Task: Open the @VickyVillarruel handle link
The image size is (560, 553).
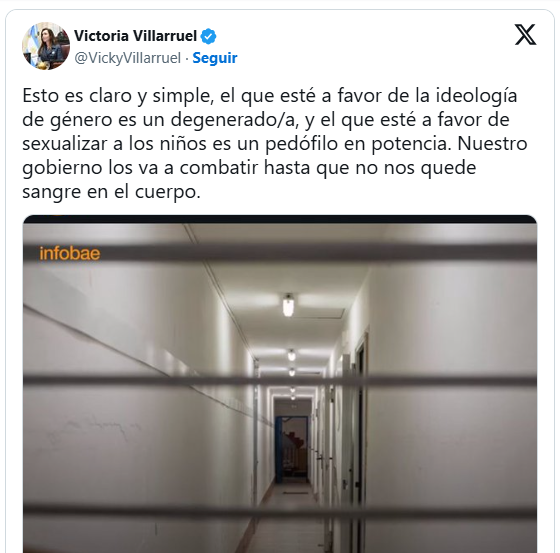Action: (128, 58)
